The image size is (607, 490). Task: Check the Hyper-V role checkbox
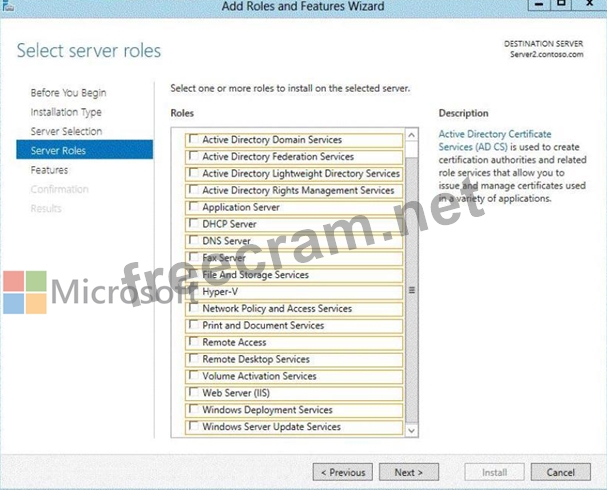click(194, 291)
